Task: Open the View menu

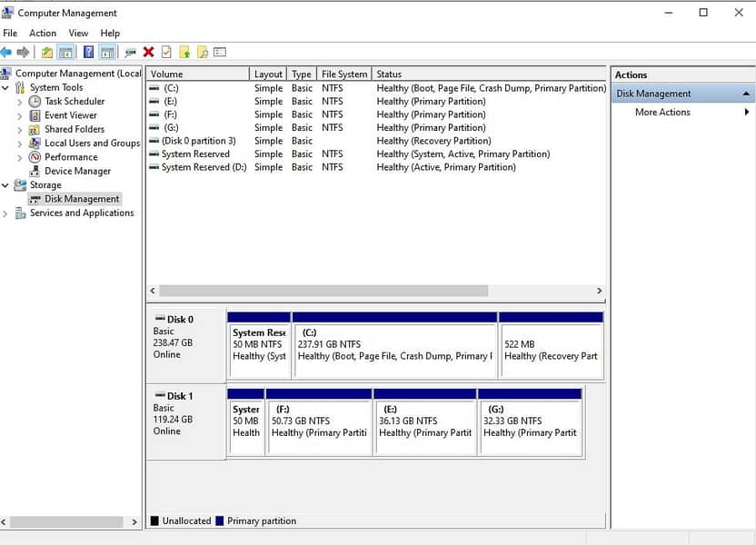Action: [78, 33]
